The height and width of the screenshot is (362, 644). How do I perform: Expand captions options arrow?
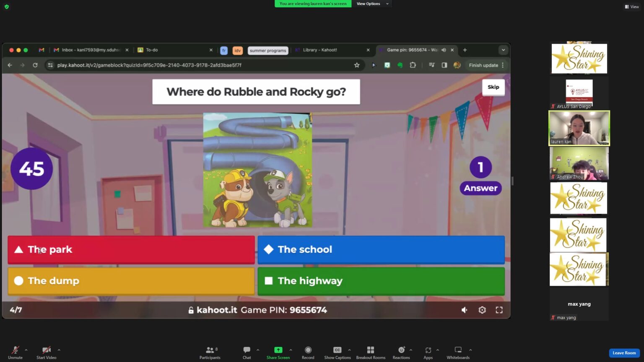(x=349, y=350)
